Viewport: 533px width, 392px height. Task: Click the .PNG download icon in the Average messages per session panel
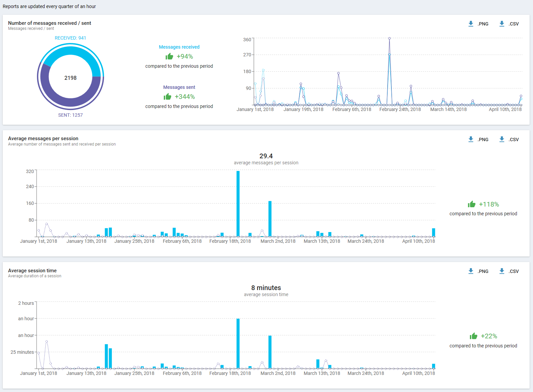click(x=471, y=139)
